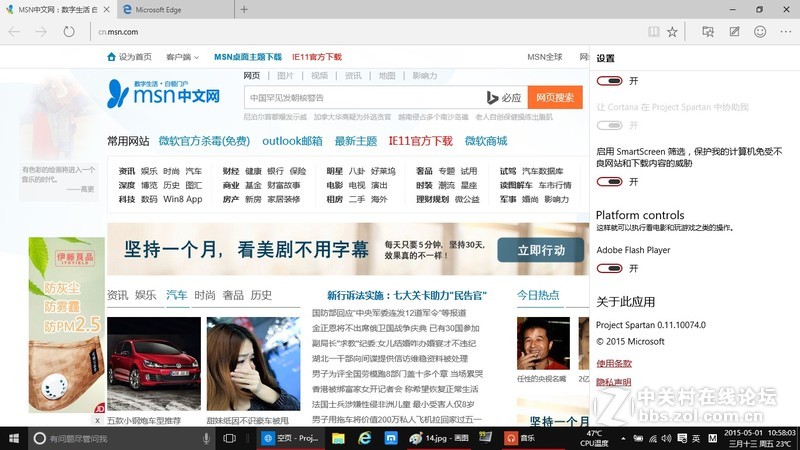
Task: Select the 视频 search tab
Action: click(x=319, y=76)
